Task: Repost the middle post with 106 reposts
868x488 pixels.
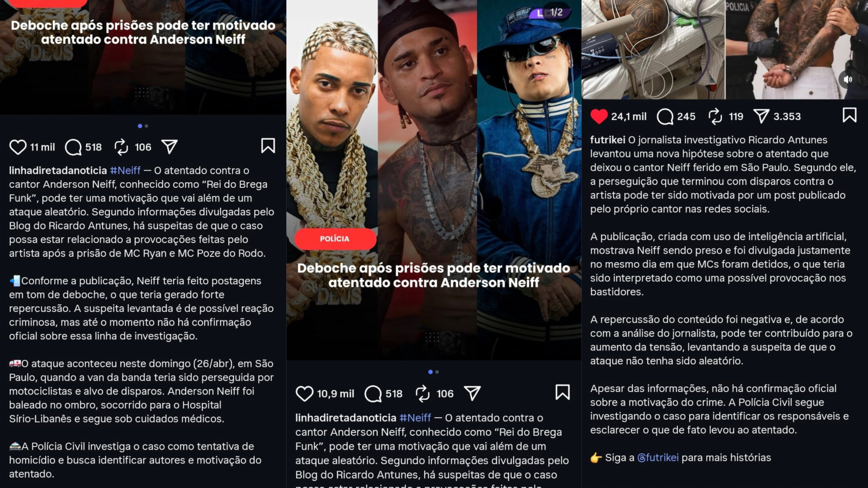Action: coord(422,393)
